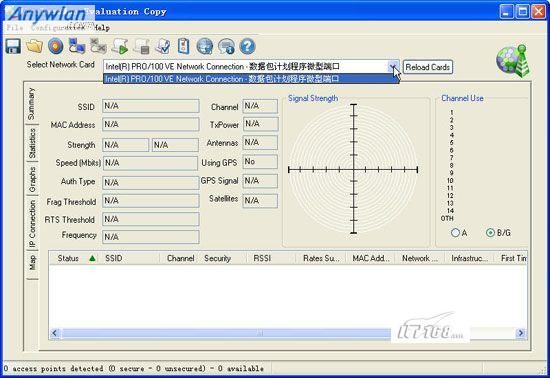The image size is (550, 378).
Task: Click the RTS Threshold value field
Action: [151, 219]
